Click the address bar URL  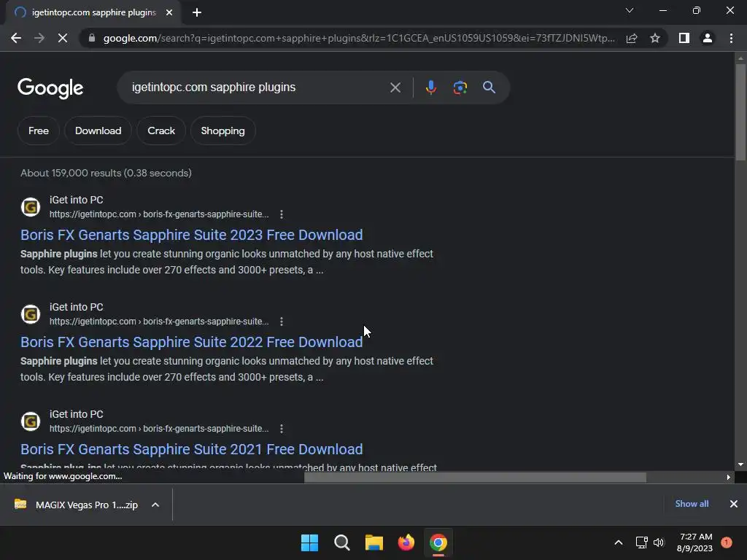click(x=359, y=38)
